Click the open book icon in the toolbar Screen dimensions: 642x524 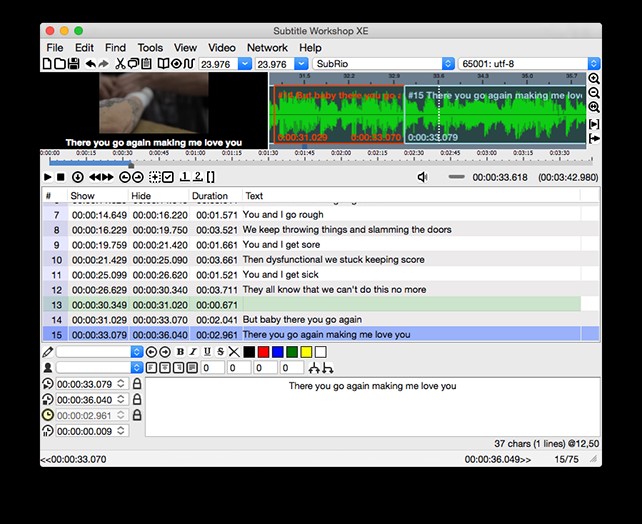(x=163, y=64)
